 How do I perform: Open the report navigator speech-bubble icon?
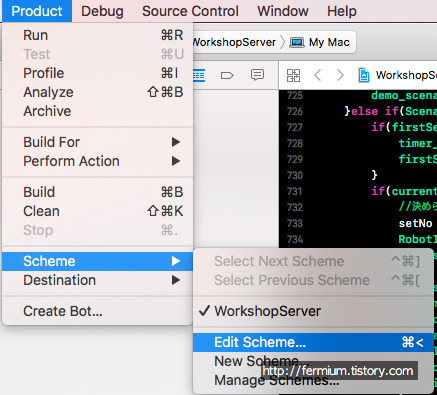click(x=257, y=75)
